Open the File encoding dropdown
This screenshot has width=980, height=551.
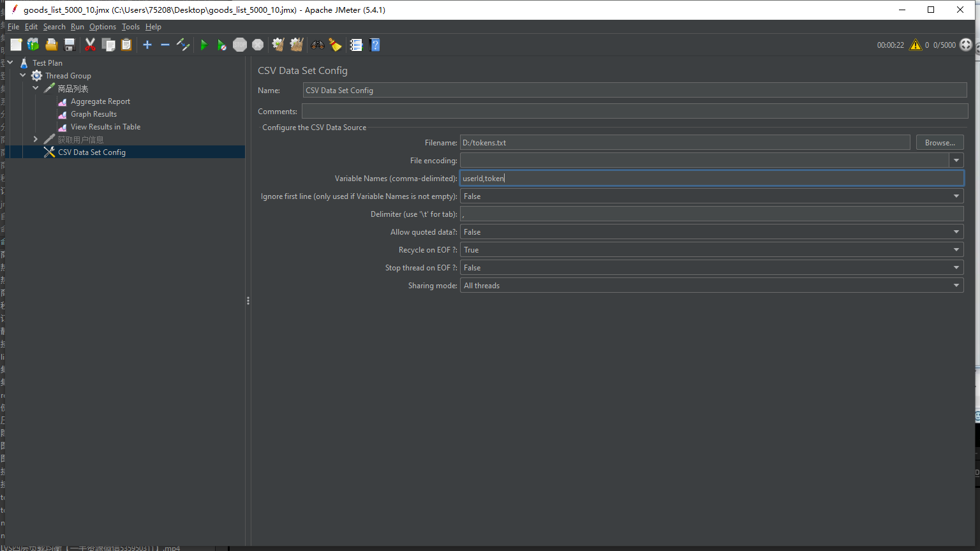point(956,160)
